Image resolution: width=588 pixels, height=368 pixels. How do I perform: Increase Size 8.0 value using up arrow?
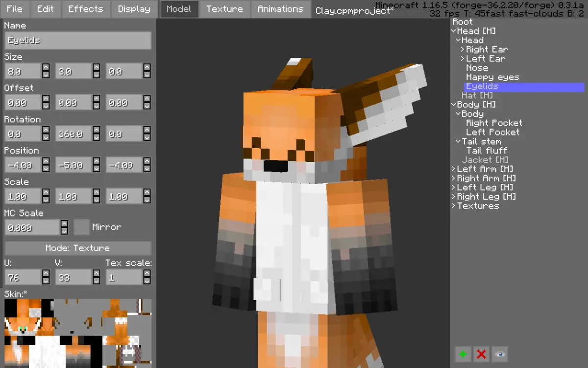46,68
